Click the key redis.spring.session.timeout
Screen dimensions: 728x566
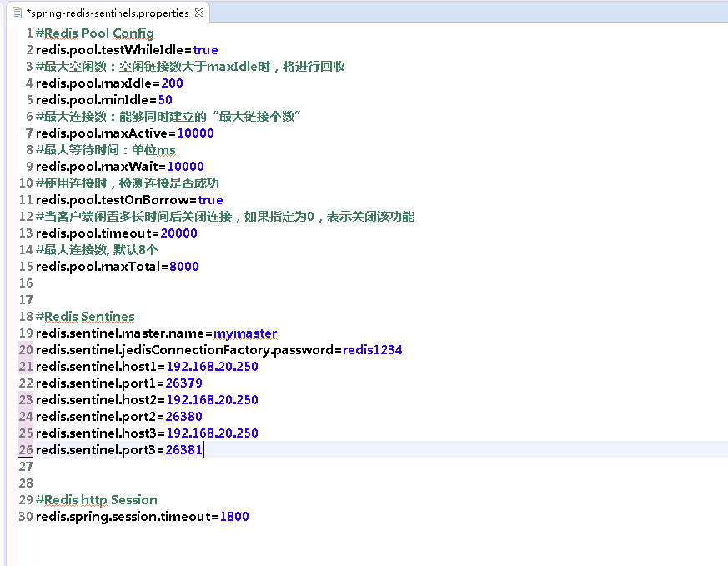(x=123, y=518)
